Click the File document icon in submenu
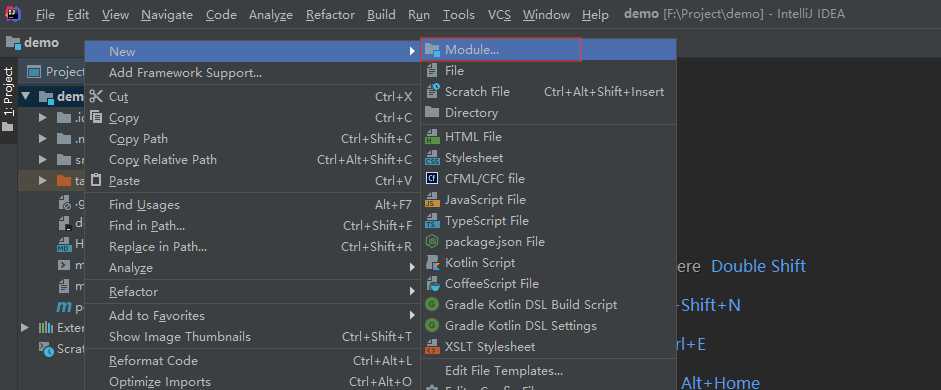This screenshot has width=941, height=390. pos(432,71)
